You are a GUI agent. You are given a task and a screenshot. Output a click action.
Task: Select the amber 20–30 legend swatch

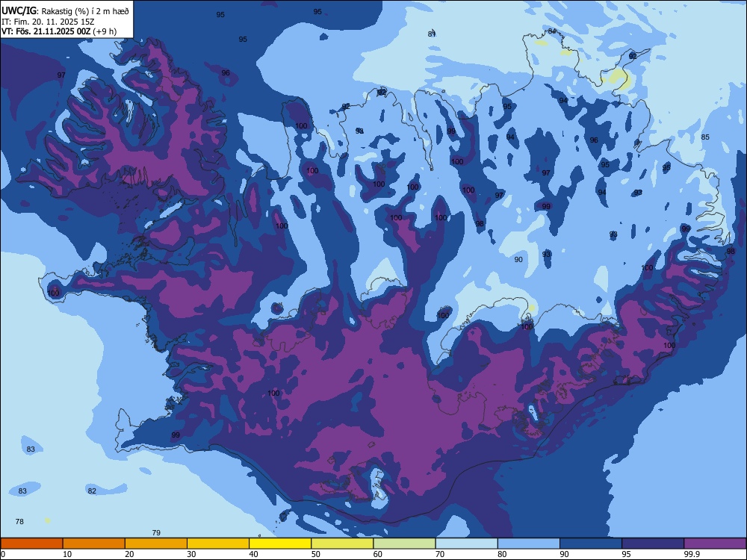(156, 544)
